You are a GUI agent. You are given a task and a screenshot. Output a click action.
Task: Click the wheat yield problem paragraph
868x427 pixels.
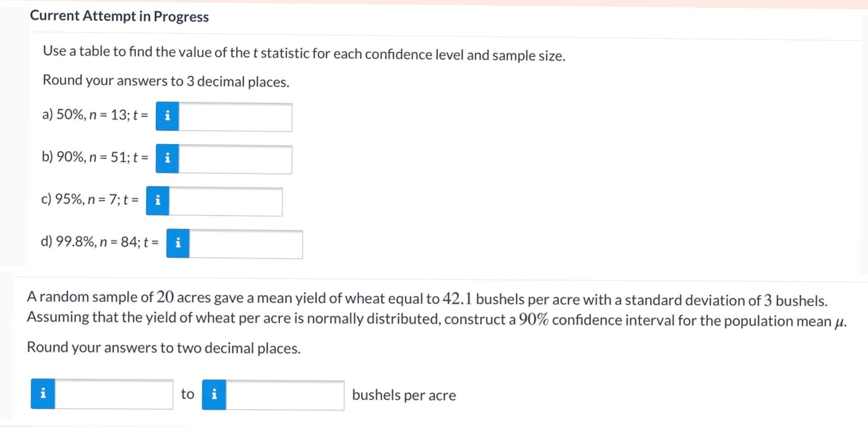click(x=437, y=309)
